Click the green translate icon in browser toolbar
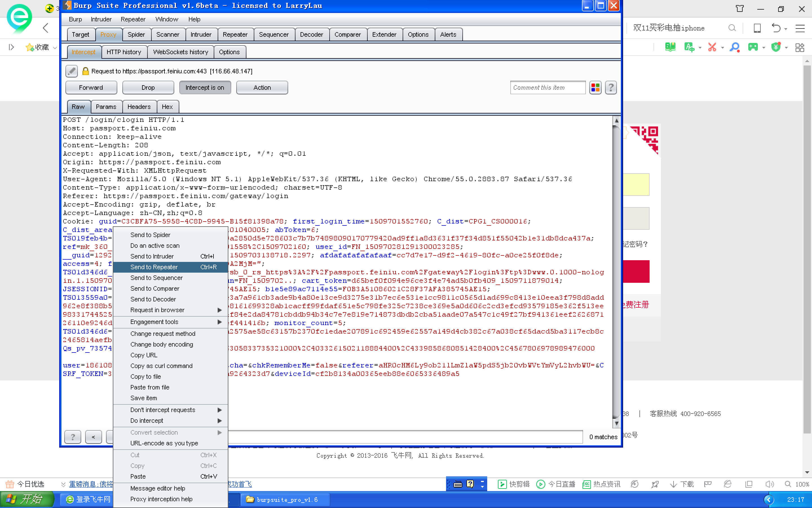812x508 pixels. (689, 47)
